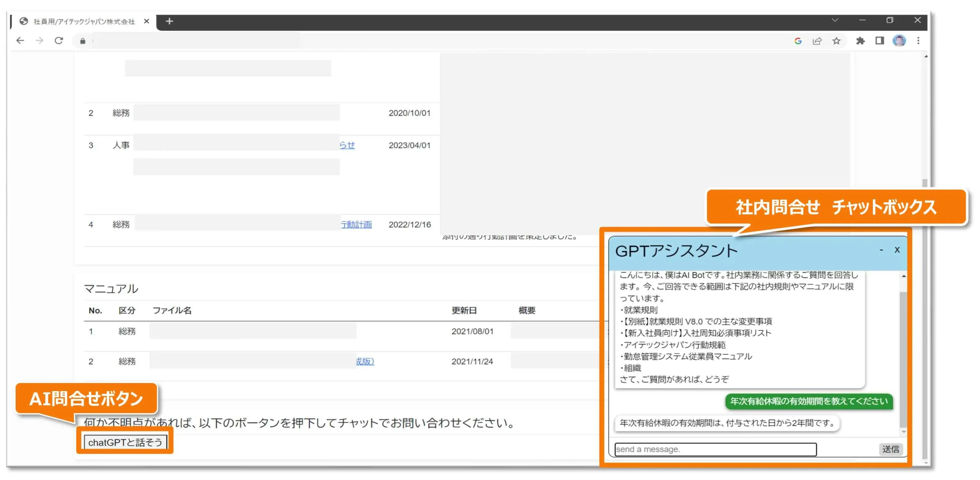Click the 2021/11/24 date cell
Viewport: 980px width, 480px height.
[x=472, y=361]
